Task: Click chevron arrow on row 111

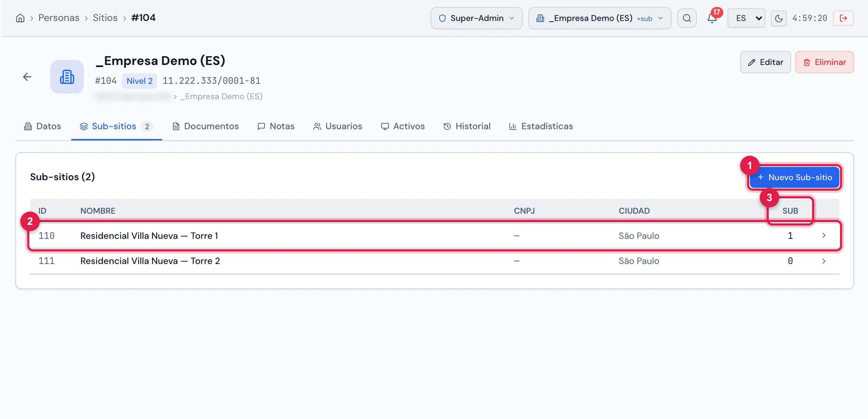Action: (x=824, y=261)
